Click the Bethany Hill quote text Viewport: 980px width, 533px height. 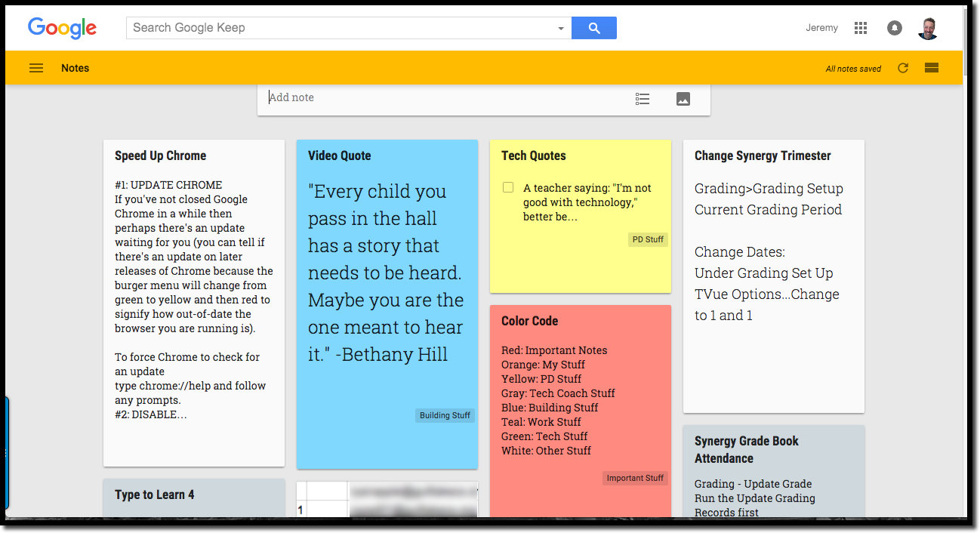click(x=386, y=273)
